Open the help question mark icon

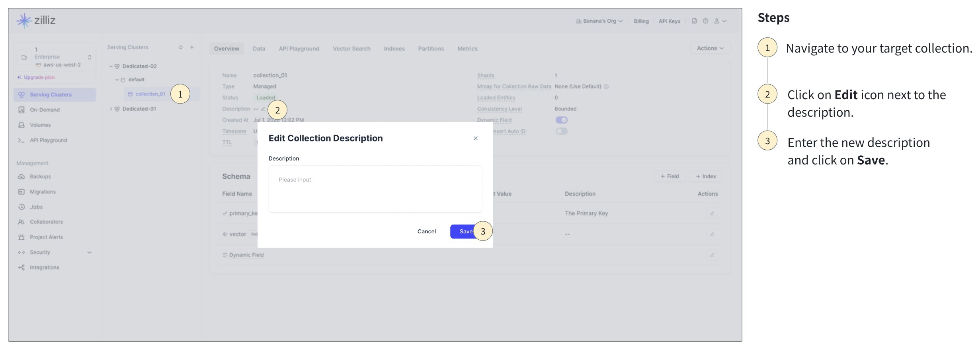705,21
